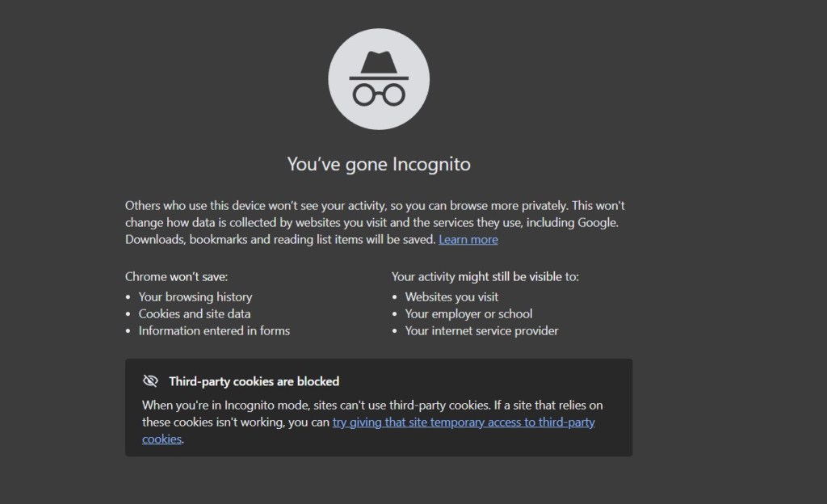Open the 'Learn more' link
827x504 pixels.
click(468, 239)
